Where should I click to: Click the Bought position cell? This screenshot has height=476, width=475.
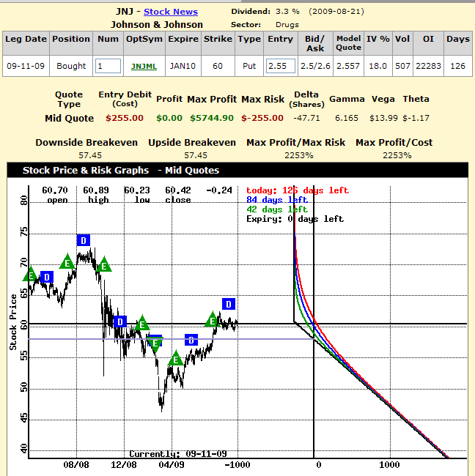click(71, 66)
